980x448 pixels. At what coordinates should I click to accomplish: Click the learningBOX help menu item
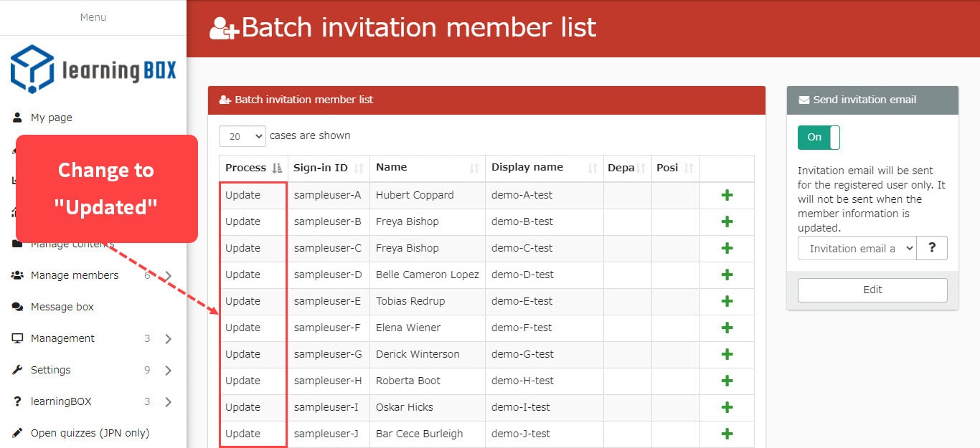coord(61,401)
